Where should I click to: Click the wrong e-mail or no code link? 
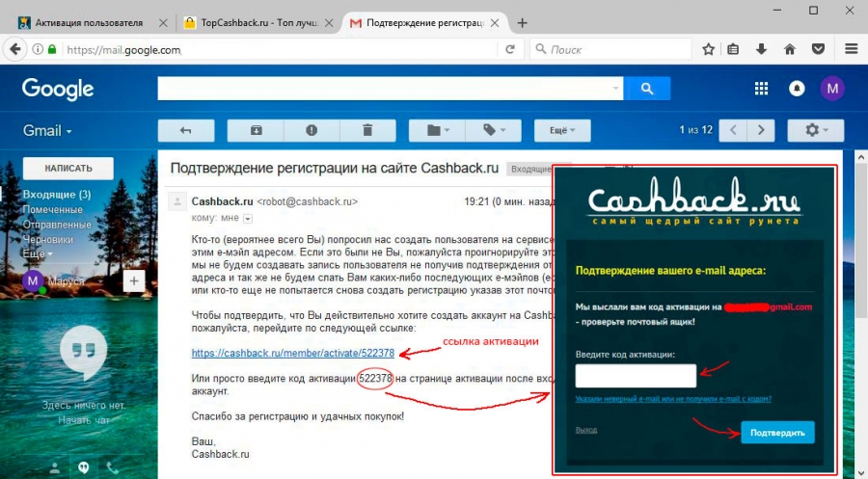pos(673,398)
